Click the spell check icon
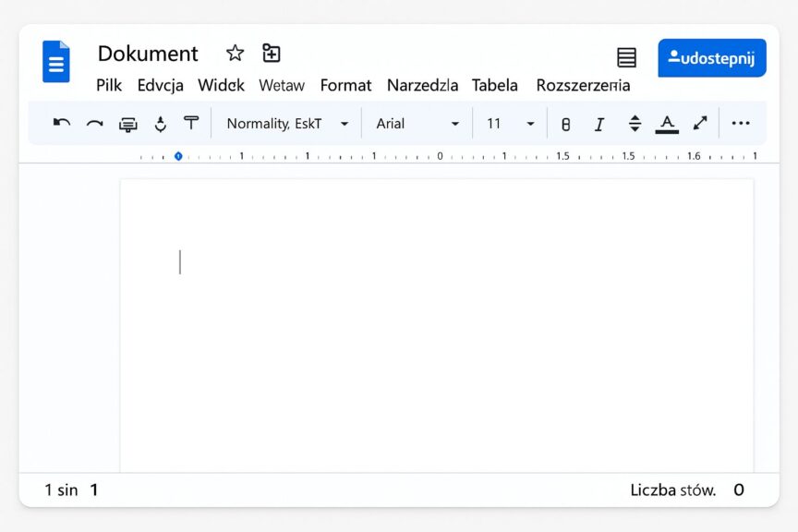The height and width of the screenshot is (532, 798). point(161,124)
